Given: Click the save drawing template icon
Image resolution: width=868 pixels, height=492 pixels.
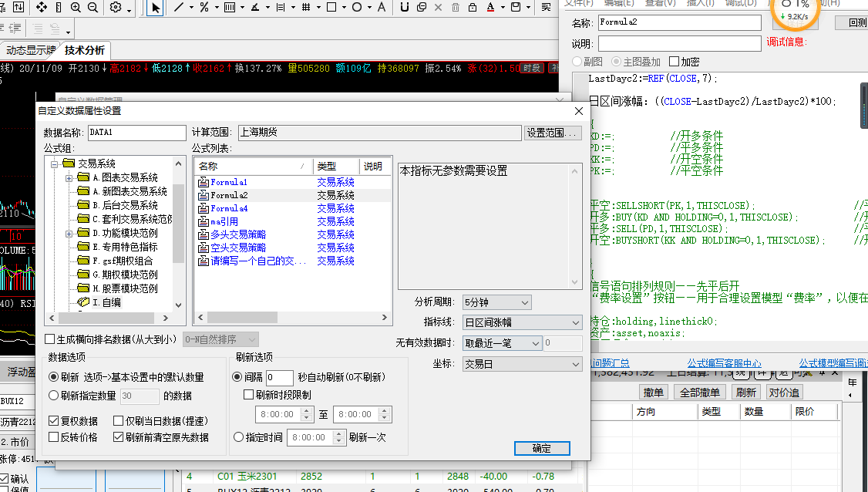Looking at the screenshot, I should [x=516, y=7].
